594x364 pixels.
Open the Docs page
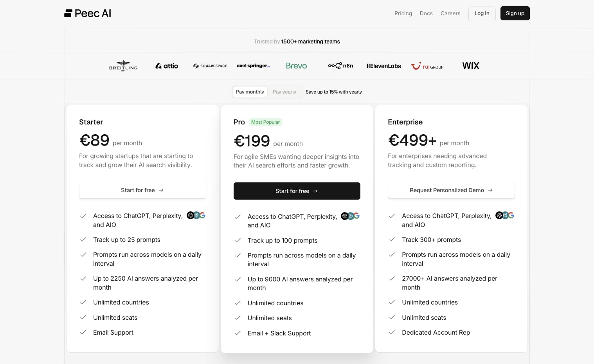tap(426, 13)
